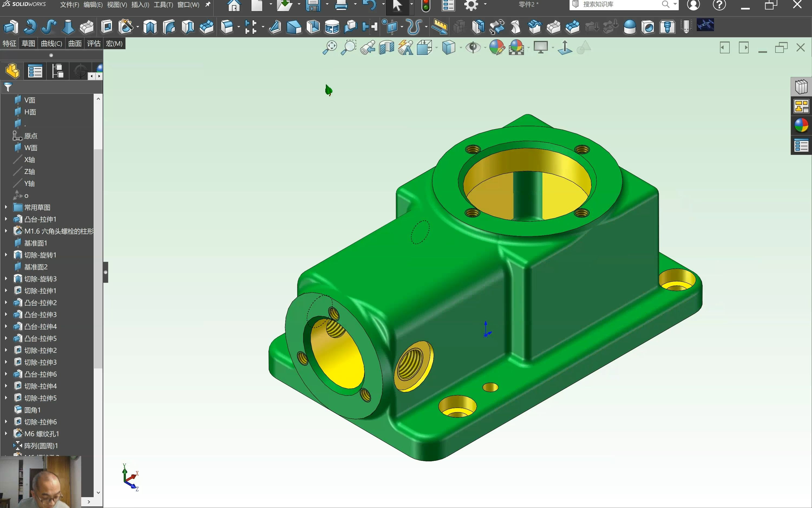Select the Dome feature tool
This screenshot has height=508, width=812.
(x=630, y=27)
